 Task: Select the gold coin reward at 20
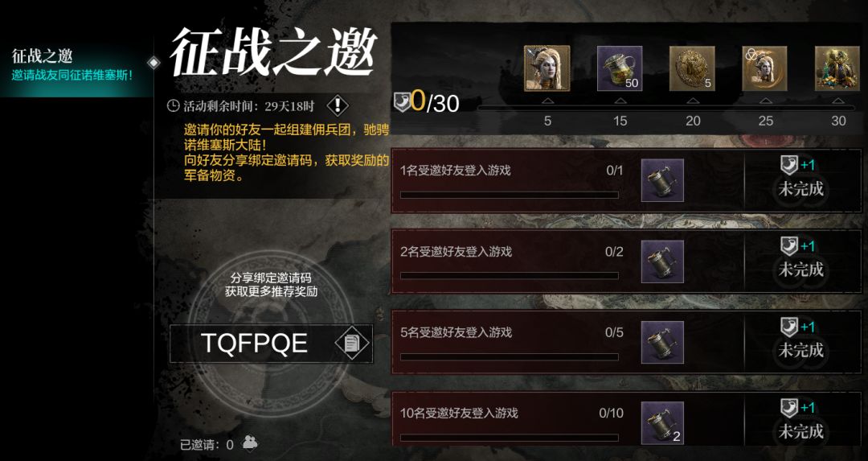pos(692,68)
